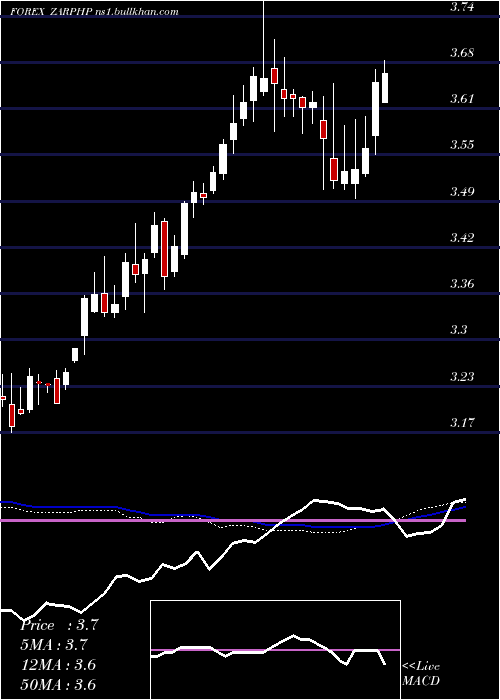Click the 3.49 price axis label
This screenshot has width=500, height=700.
462,192
